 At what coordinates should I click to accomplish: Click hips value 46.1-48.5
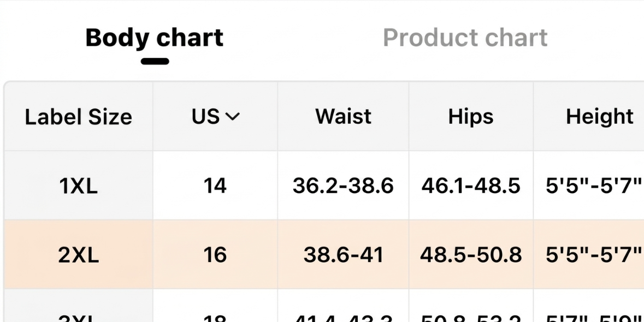pos(471,186)
